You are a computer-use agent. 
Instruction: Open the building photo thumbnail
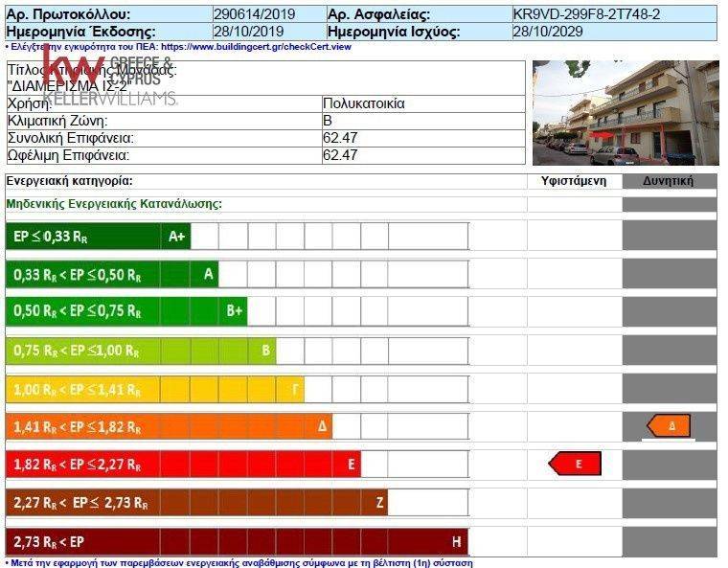tap(626, 113)
